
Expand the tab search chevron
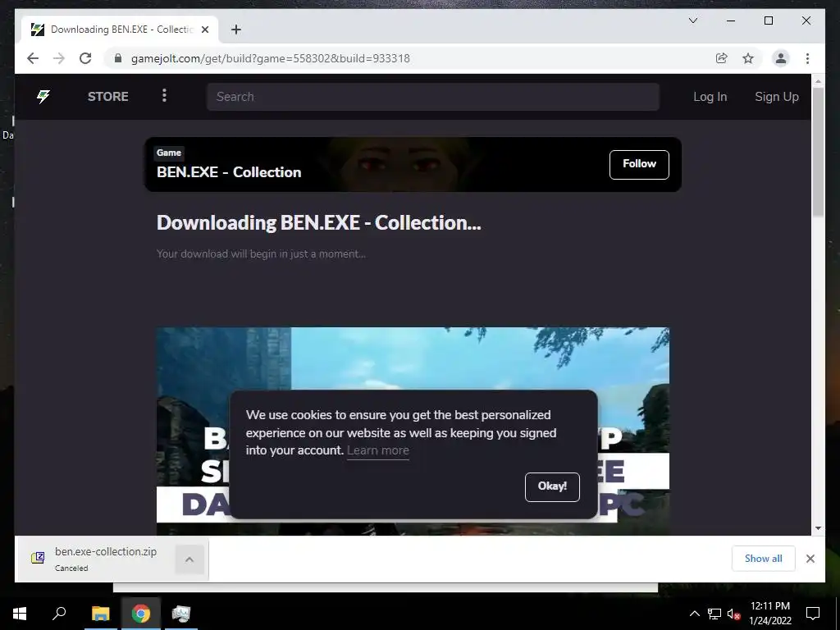click(692, 21)
